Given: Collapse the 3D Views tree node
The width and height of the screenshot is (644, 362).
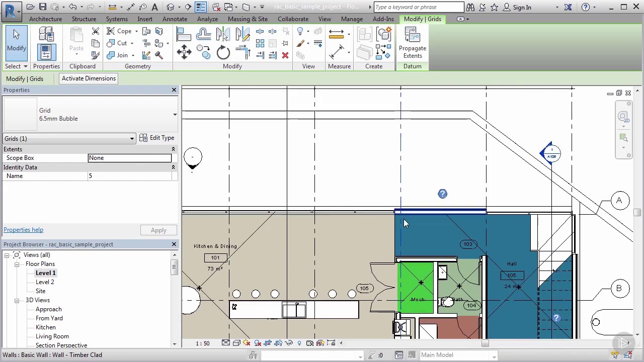Looking at the screenshot, I should pos(17,300).
